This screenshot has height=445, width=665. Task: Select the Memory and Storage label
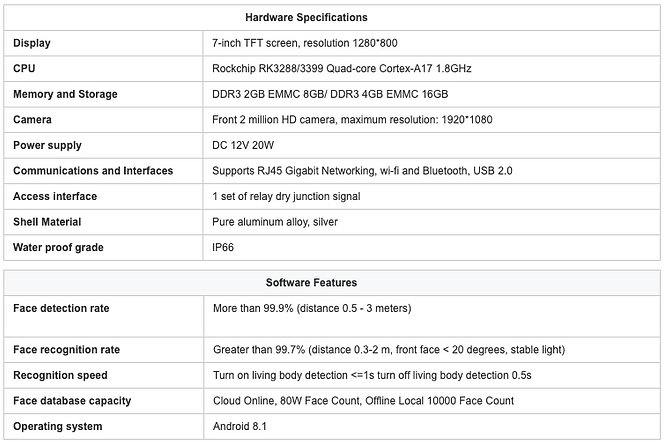point(65,94)
